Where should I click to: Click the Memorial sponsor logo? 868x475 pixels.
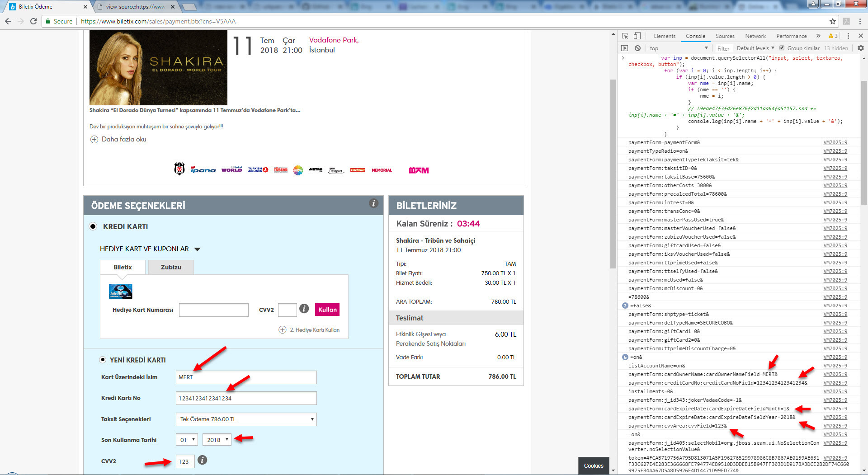pyautogui.click(x=382, y=170)
